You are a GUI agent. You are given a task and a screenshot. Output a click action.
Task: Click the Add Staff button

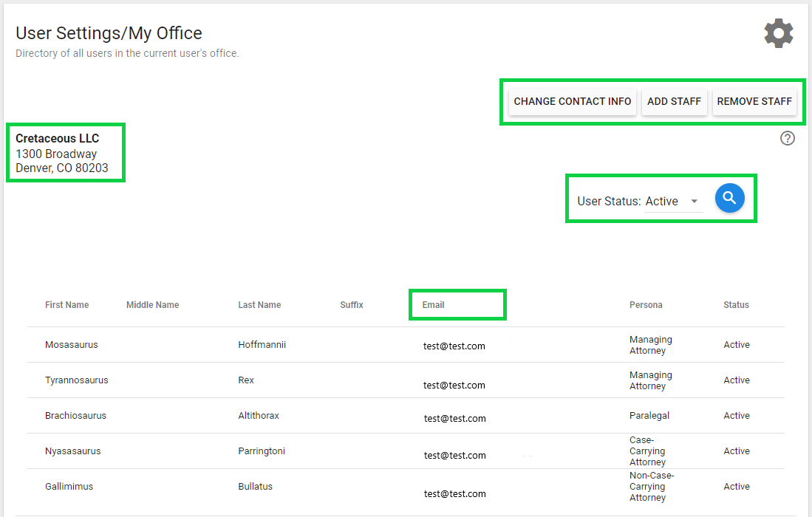pyautogui.click(x=674, y=101)
